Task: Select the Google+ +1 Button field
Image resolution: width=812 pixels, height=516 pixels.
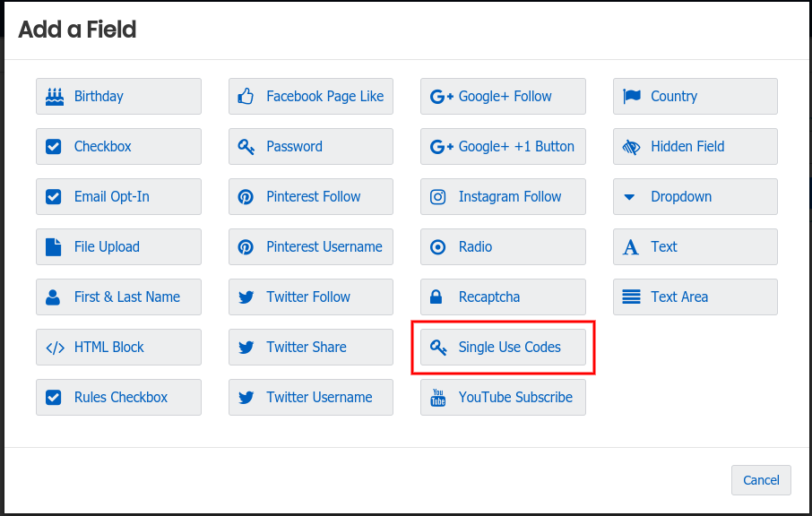Action: pyautogui.click(x=503, y=146)
